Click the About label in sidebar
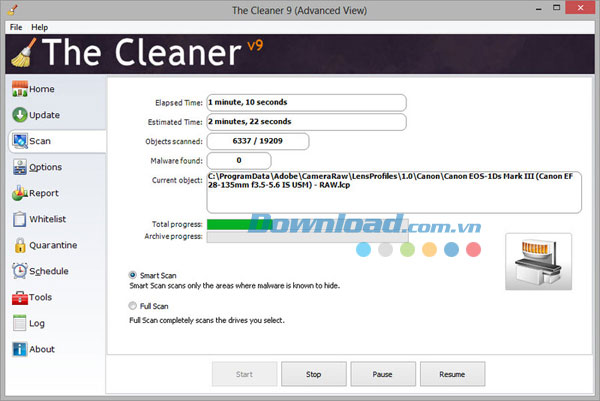Image resolution: width=600 pixels, height=401 pixels. (42, 349)
